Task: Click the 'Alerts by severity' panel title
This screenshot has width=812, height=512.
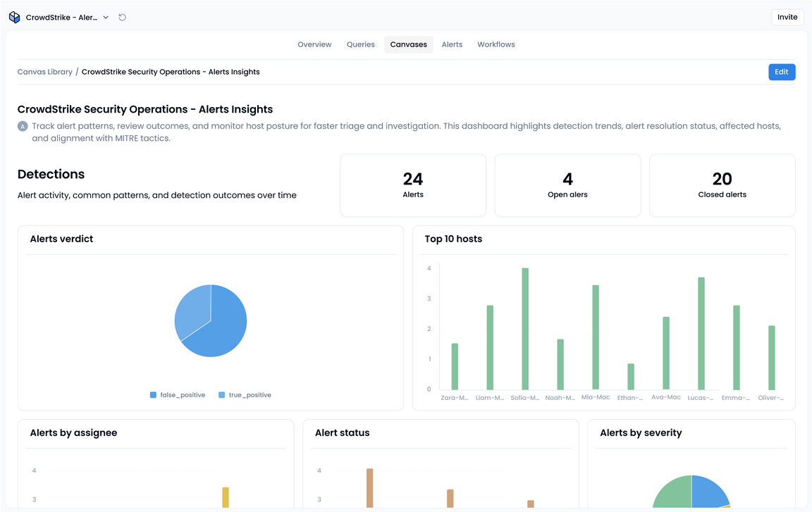Action: click(x=641, y=433)
